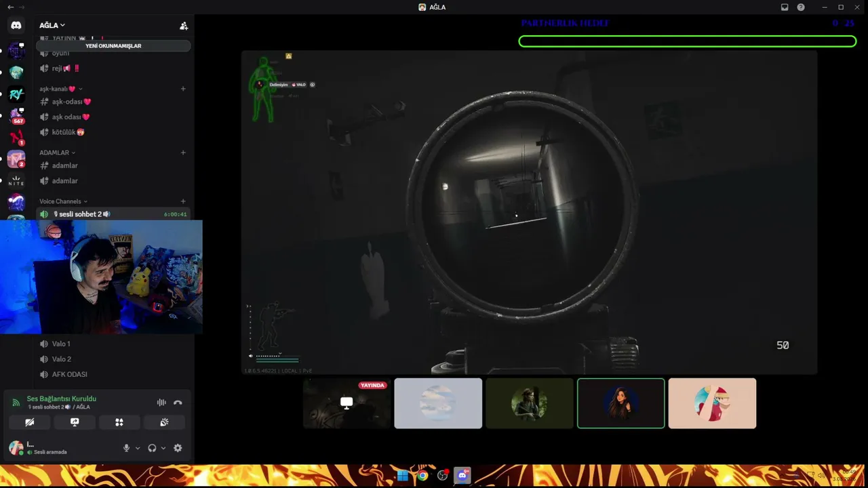Open Discord direct messages home icon
The height and width of the screenshot is (488, 868).
[x=16, y=25]
